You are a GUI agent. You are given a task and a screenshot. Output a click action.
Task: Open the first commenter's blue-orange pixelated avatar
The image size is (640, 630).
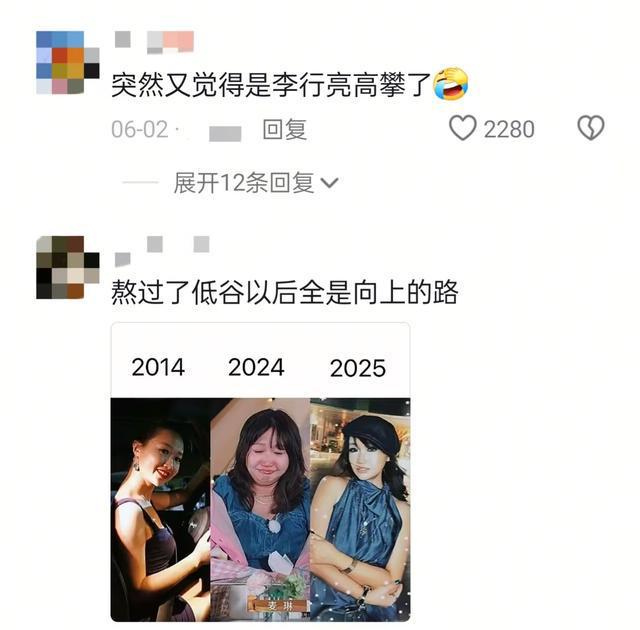[x=68, y=62]
